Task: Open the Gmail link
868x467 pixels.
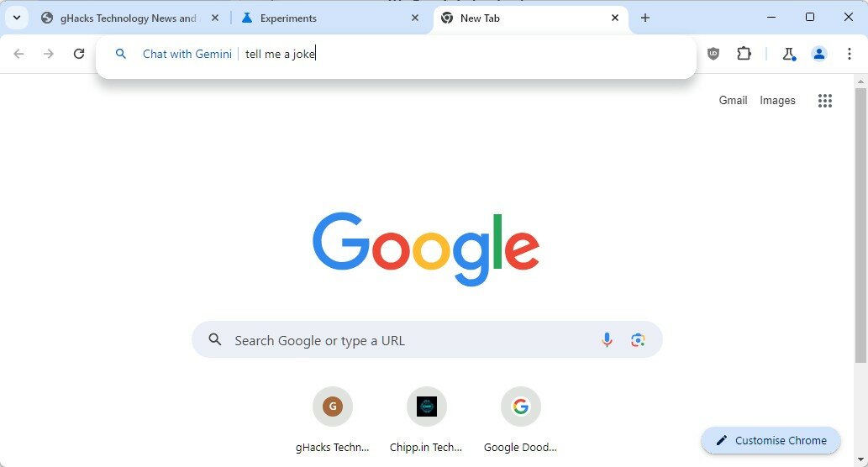Action: pos(733,100)
